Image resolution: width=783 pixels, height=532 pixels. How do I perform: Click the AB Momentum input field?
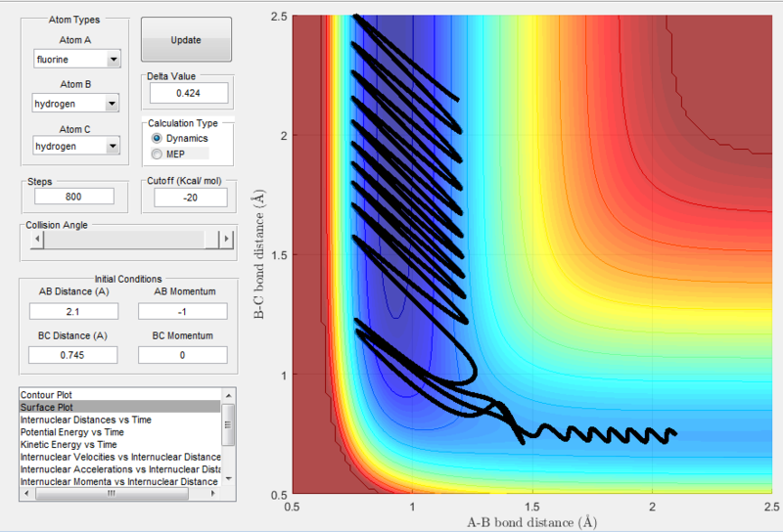(182, 311)
